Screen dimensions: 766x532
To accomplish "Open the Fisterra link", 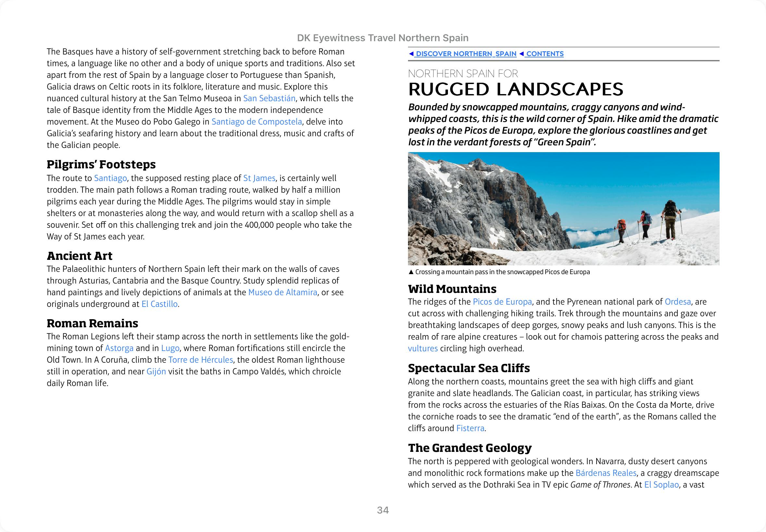I will 470,428.
